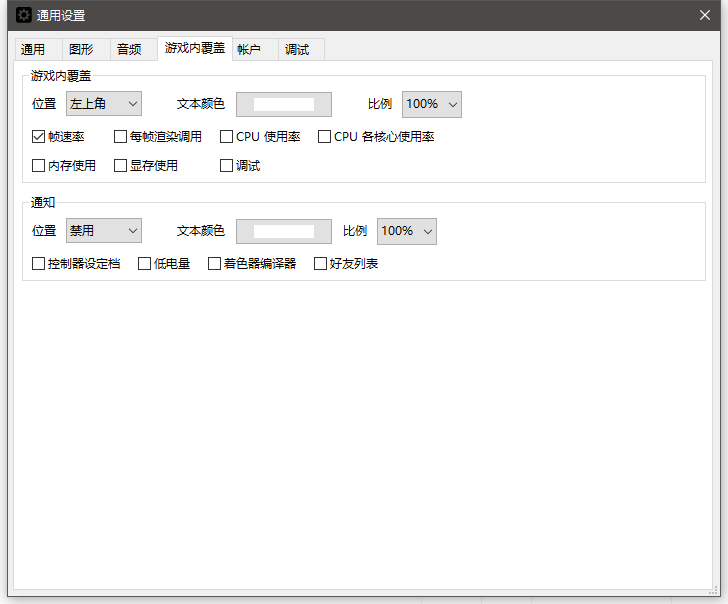The image size is (728, 604).
Task: Toggle the 内存使用 checkbox
Action: pos(39,166)
